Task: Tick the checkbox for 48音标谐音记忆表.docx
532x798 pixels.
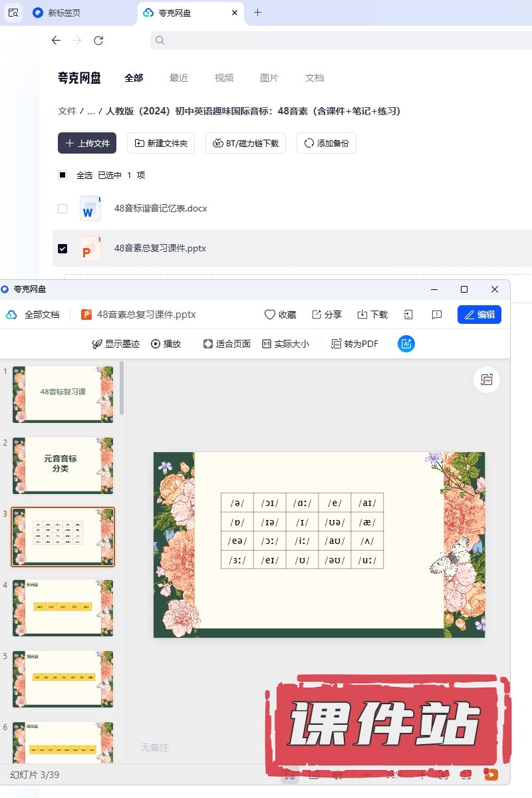Action: 63,209
